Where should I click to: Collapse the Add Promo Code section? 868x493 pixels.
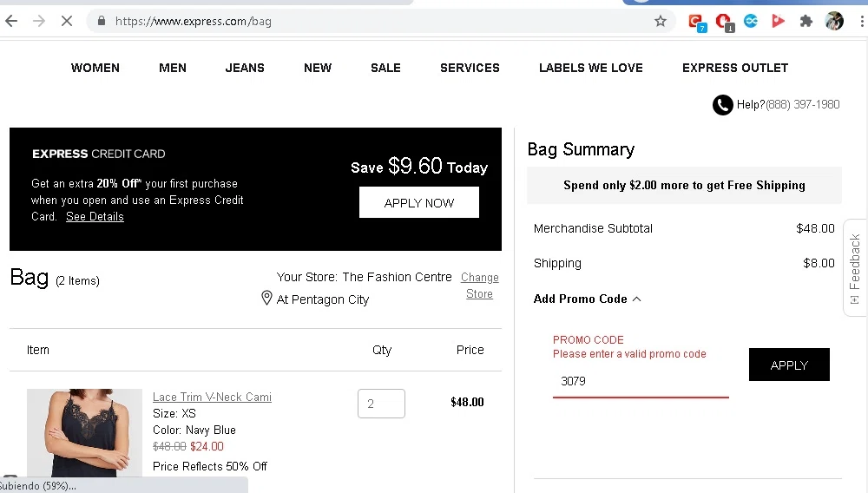[x=588, y=299]
